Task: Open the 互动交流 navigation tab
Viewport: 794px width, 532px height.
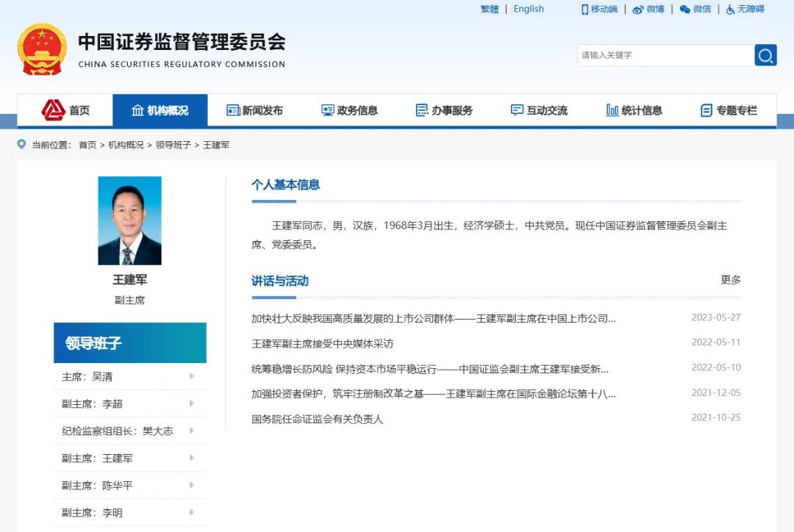Action: (x=540, y=109)
